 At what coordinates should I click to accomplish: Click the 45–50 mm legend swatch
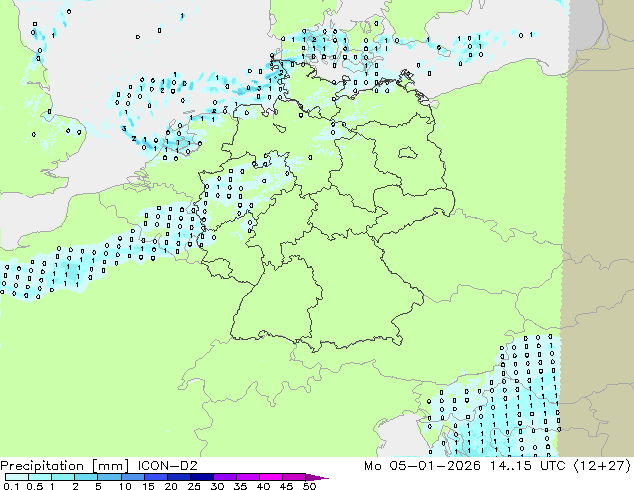[293, 477]
